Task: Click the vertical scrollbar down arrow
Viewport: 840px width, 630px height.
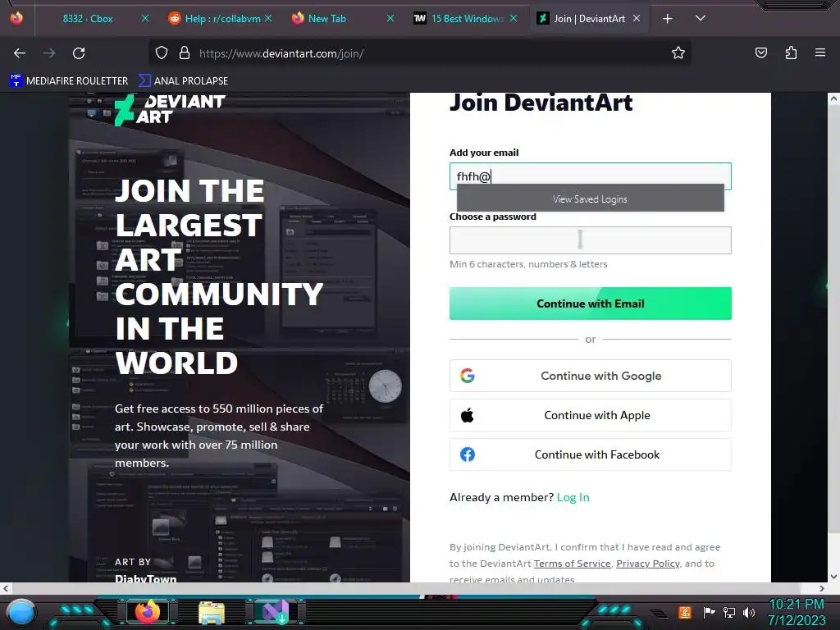Action: 833,577
